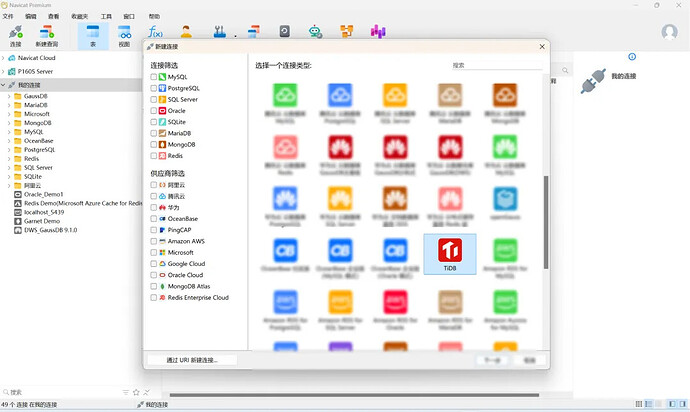The width and height of the screenshot is (690, 412).
Task: Enable the Google Cloud vendor filter
Action: coord(154,264)
